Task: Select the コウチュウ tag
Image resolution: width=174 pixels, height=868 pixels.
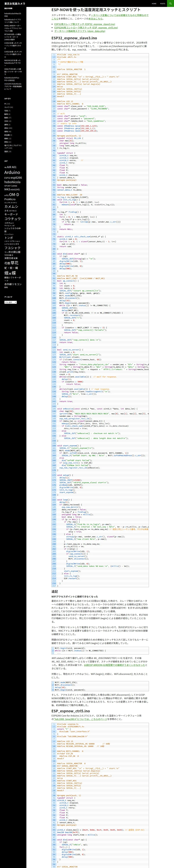Action: (x=12, y=219)
